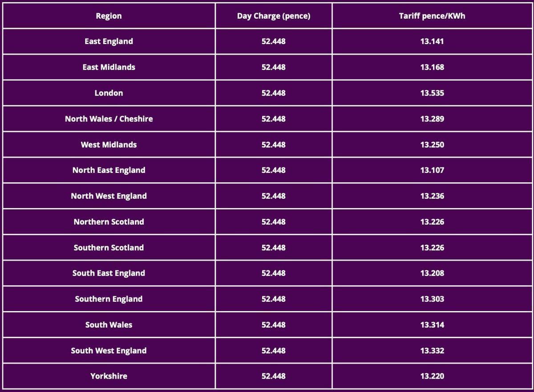Image resolution: width=534 pixels, height=392 pixels.
Task: Click London's tariff value 13.535
Action: click(x=432, y=93)
